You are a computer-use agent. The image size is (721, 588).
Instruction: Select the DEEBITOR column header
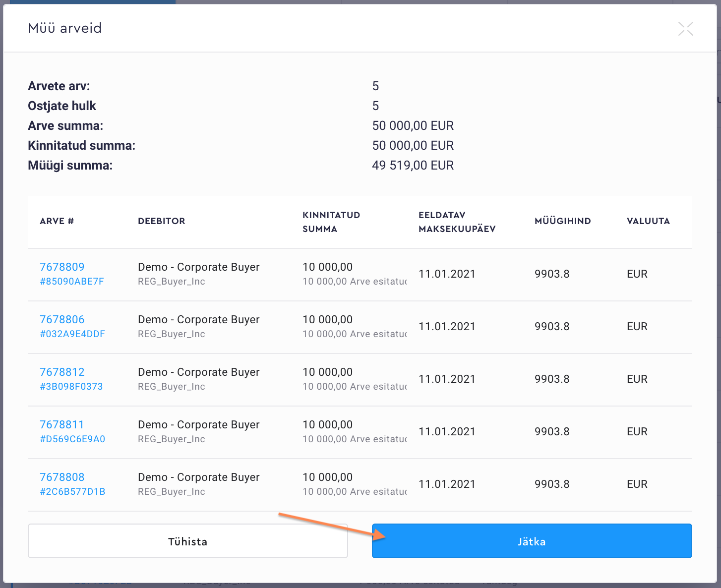(161, 221)
